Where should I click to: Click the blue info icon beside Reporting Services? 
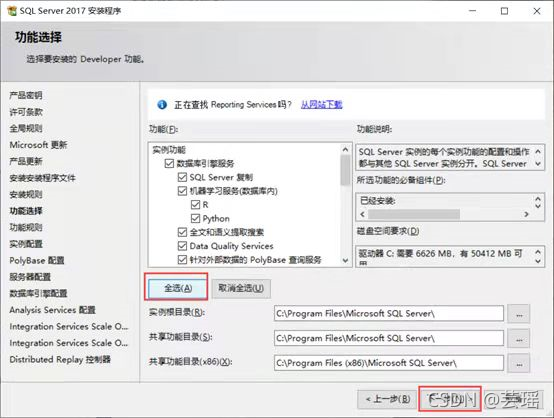click(x=162, y=105)
